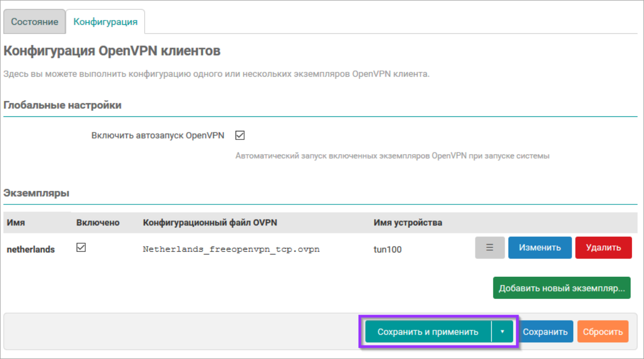This screenshot has height=359, width=644.
Task: Click the netherlands instance name
Action: [31, 249]
